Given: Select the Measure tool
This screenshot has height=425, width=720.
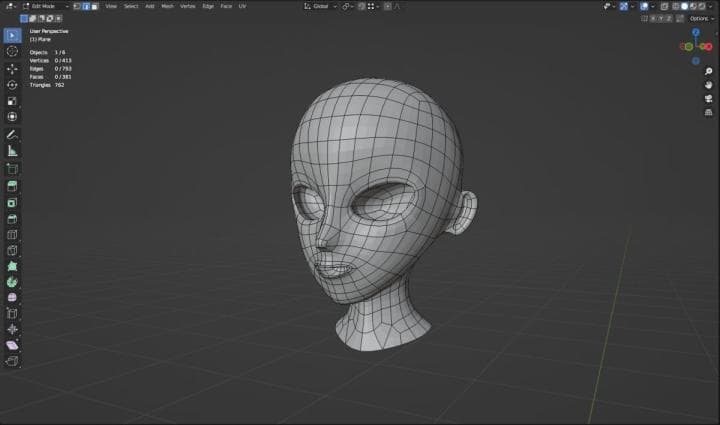Looking at the screenshot, I should coord(12,151).
